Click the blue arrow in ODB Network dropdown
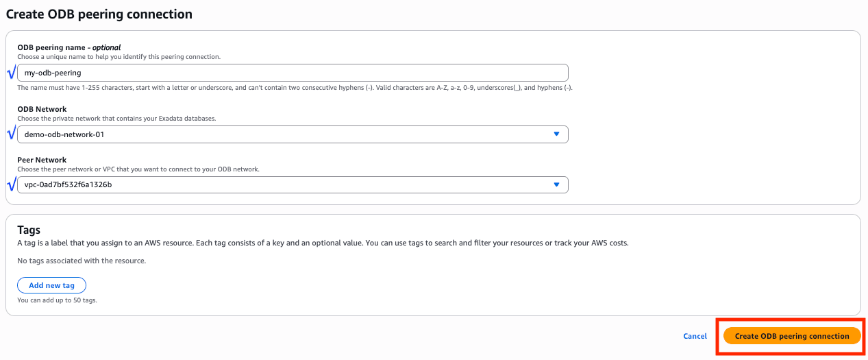 (x=556, y=134)
